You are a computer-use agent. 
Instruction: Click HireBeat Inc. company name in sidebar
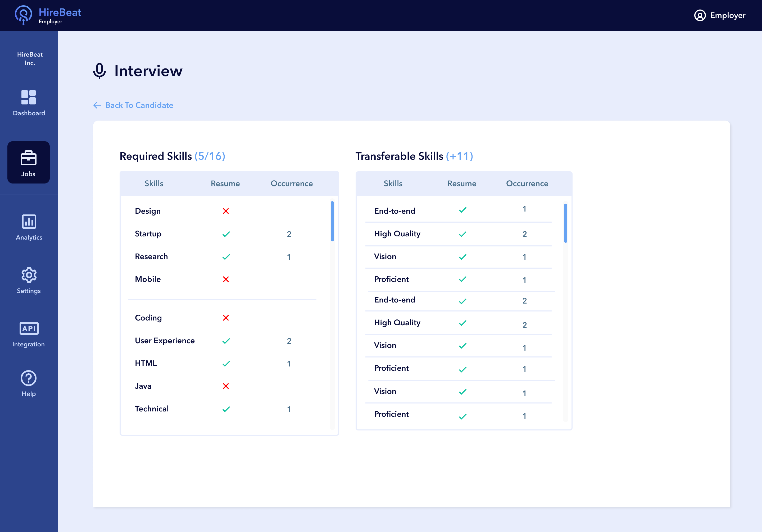coord(30,59)
